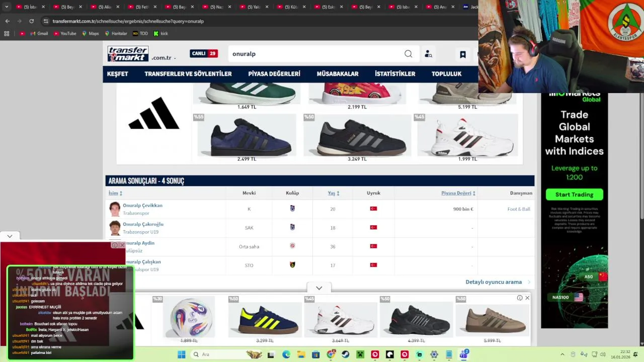Switch to the Küt YouTube tab

pos(290,7)
